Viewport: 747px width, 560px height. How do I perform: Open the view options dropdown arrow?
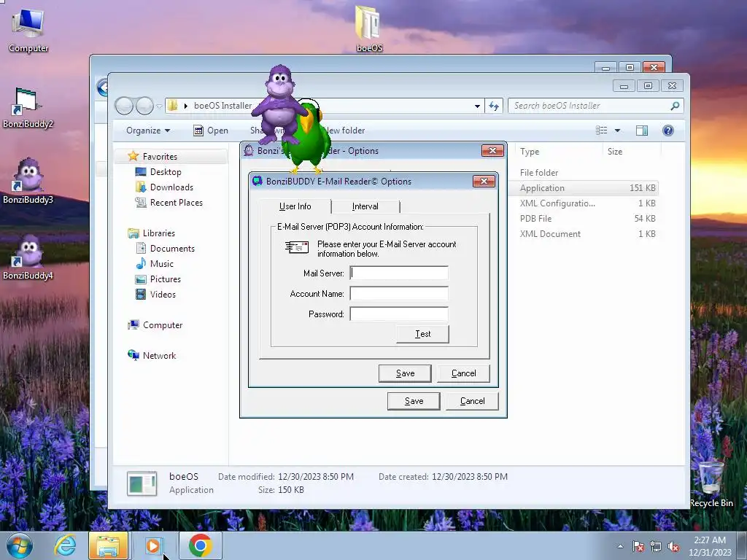(617, 131)
